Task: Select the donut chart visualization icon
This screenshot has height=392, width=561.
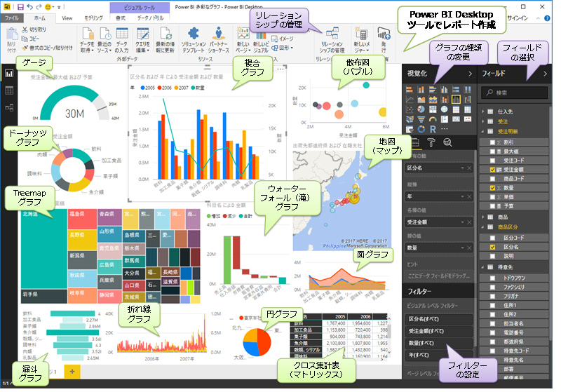Action: (421, 129)
